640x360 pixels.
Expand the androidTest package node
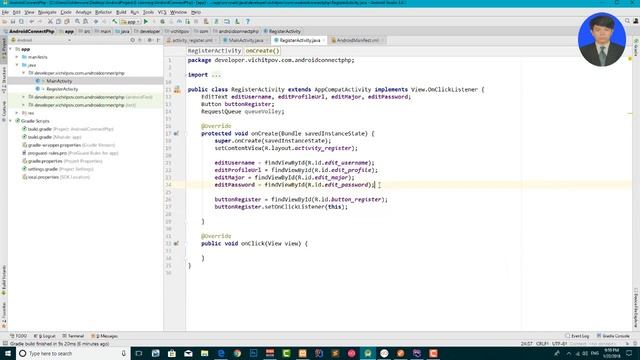(24, 97)
